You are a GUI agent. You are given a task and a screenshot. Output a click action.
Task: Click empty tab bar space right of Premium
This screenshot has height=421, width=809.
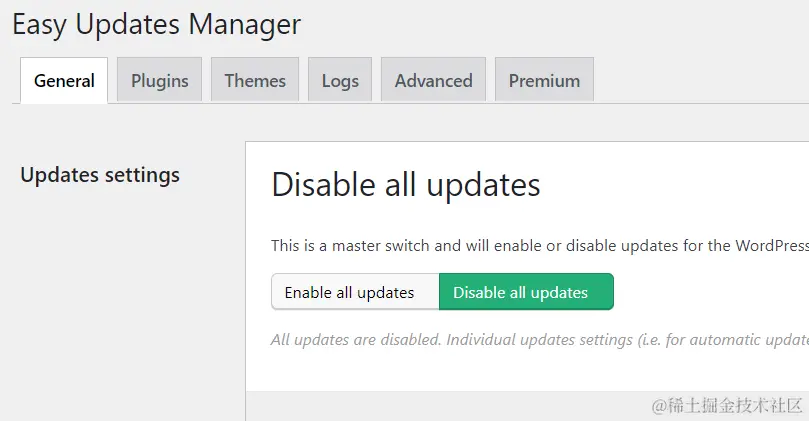tap(700, 81)
